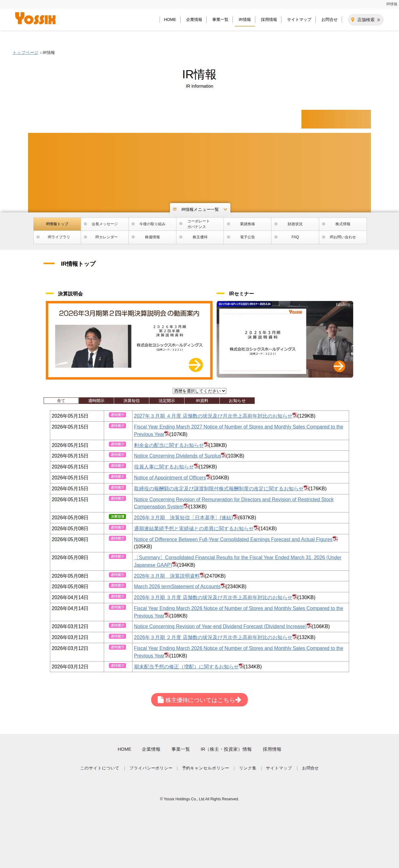Click orange arrow on 決算説明会 video banner
Image resolution: width=399 pixels, height=868 pixels.
click(196, 365)
